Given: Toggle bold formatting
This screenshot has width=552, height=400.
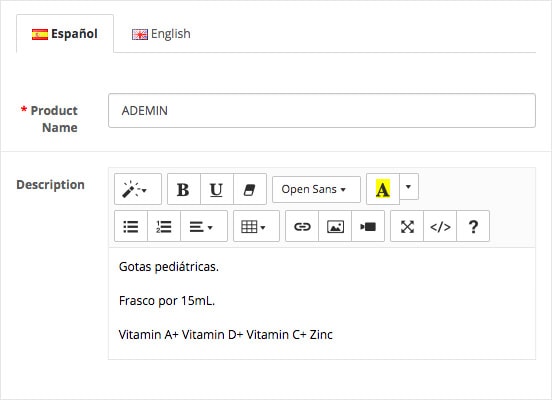Looking at the screenshot, I should coord(183,189).
